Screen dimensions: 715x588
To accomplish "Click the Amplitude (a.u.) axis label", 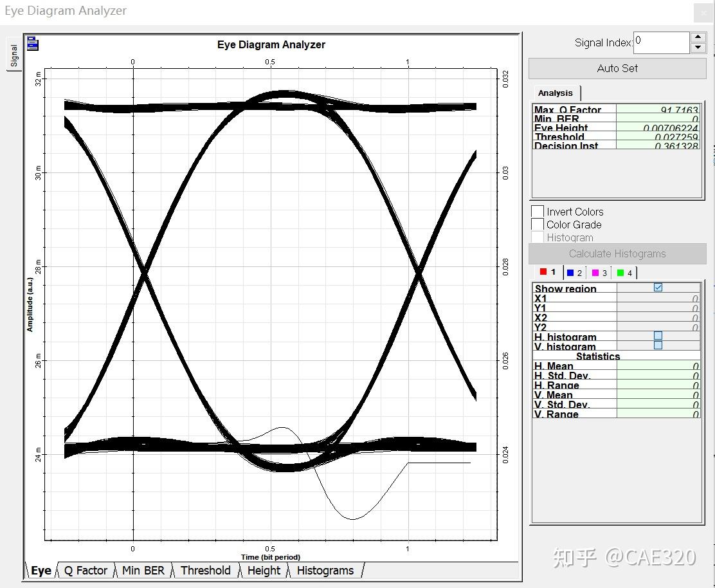I will [x=30, y=304].
